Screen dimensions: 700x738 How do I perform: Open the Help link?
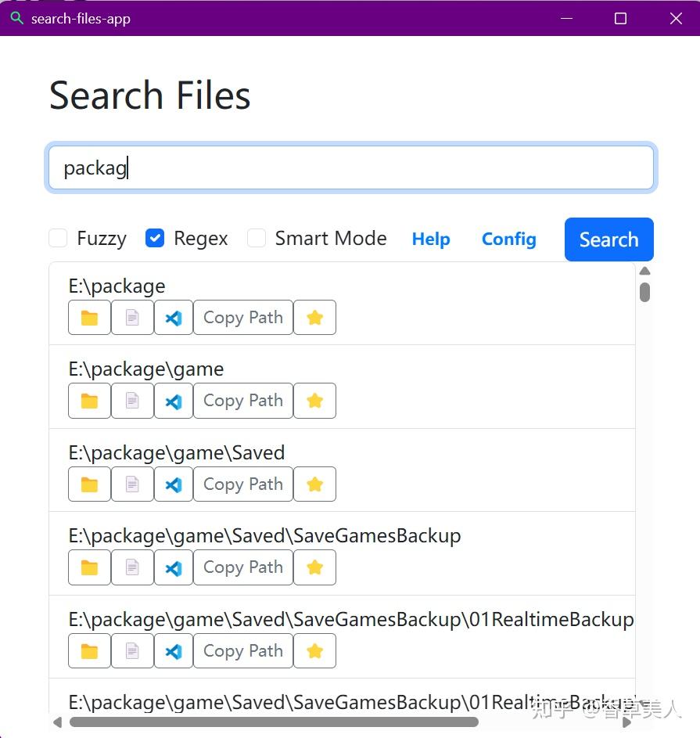(431, 239)
